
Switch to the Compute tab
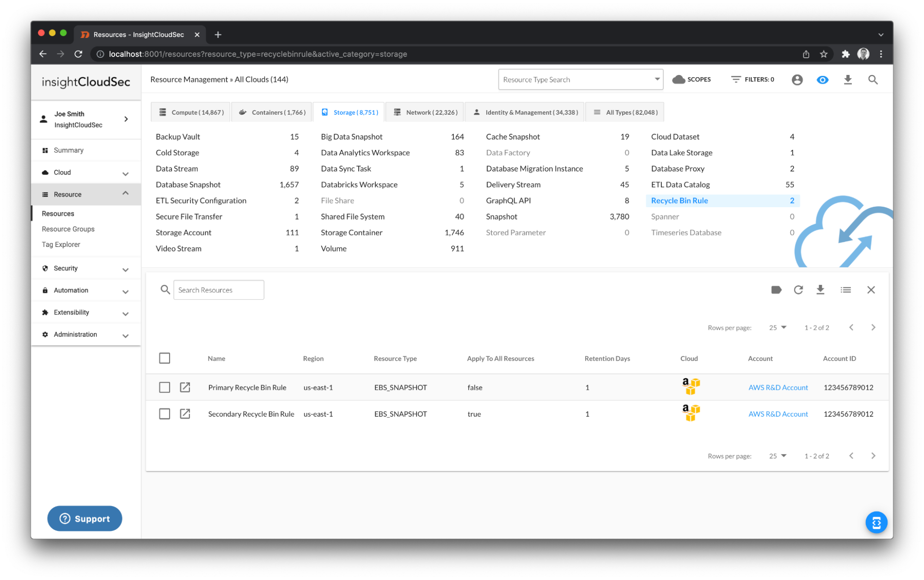point(191,112)
